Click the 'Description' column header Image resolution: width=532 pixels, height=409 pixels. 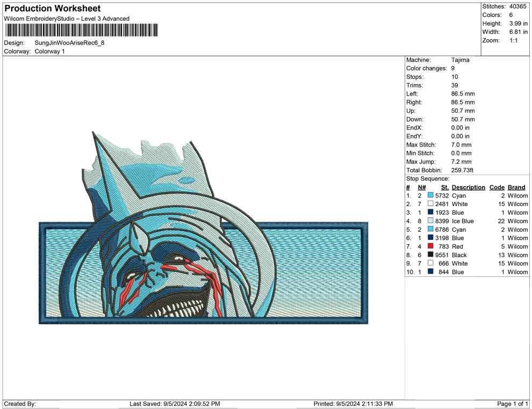point(469,187)
